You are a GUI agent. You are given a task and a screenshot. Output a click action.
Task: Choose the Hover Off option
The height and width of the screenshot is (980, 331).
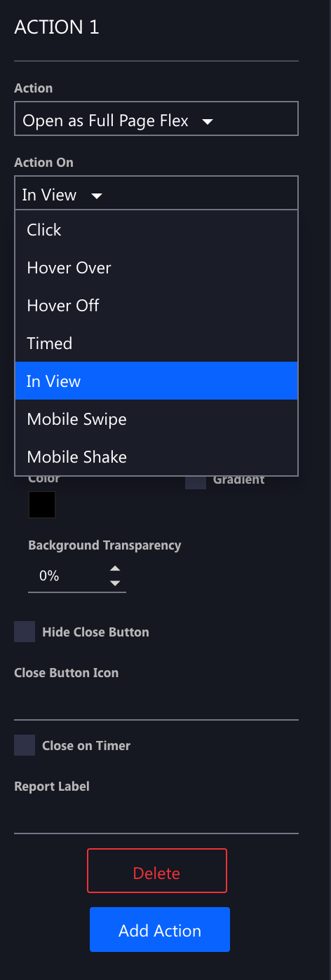pos(156,306)
